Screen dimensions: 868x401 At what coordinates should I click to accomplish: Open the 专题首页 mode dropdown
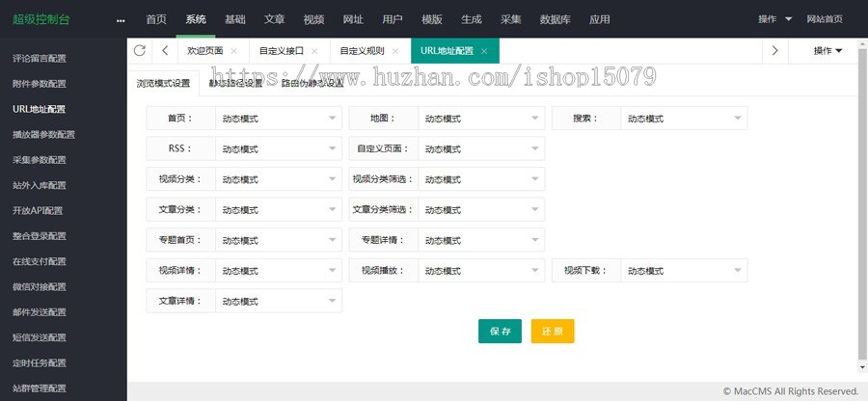(x=279, y=240)
